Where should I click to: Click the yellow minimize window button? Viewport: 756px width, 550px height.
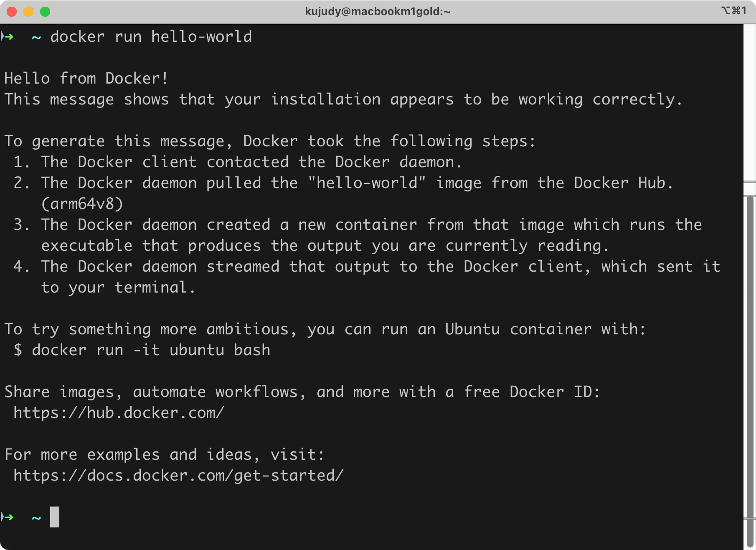tap(28, 12)
